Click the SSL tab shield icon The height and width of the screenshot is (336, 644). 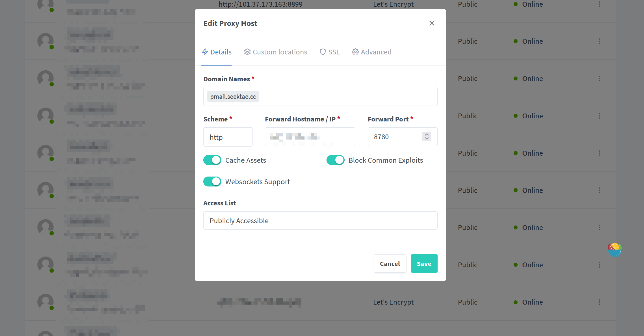click(323, 52)
